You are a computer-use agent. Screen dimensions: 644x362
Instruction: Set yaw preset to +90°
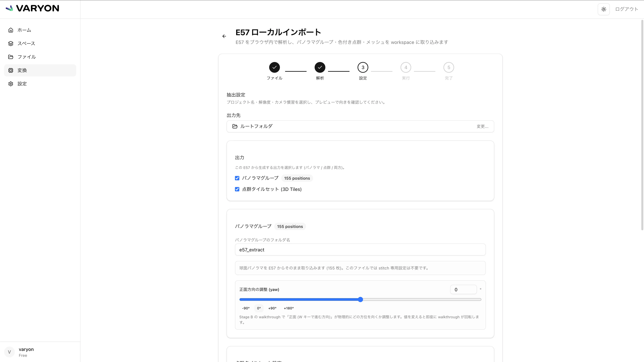click(272, 308)
